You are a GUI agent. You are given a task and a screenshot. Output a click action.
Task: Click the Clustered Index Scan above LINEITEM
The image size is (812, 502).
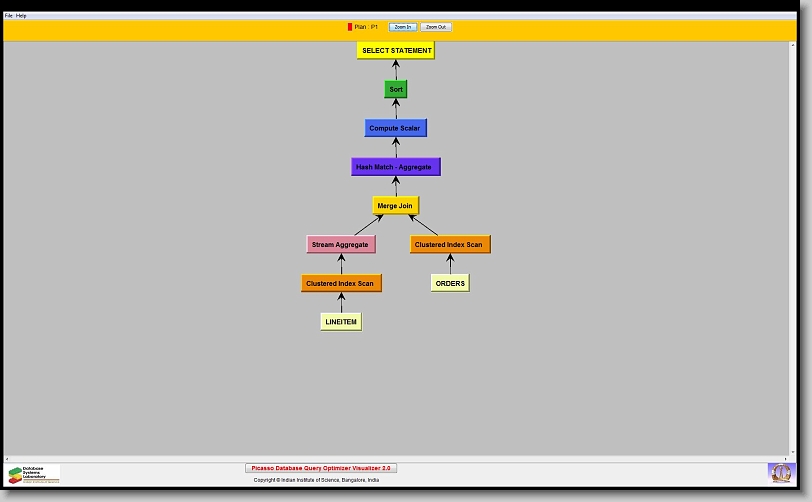[341, 283]
